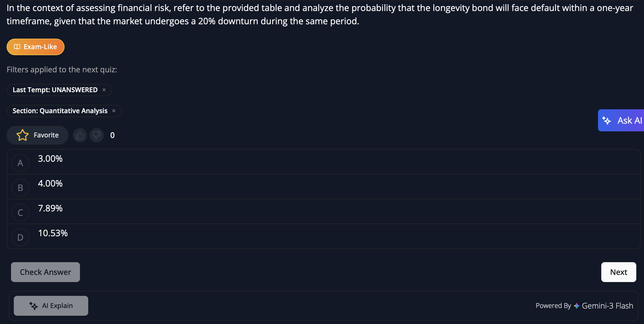Pick option D radio circle
Screen dimensions: 644x324
tap(20, 237)
